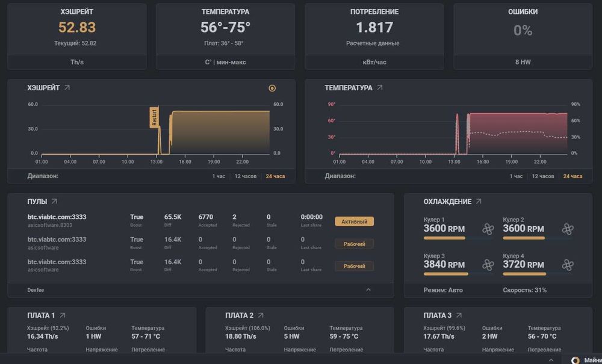Set temperature chart range to 1 час

tap(516, 176)
